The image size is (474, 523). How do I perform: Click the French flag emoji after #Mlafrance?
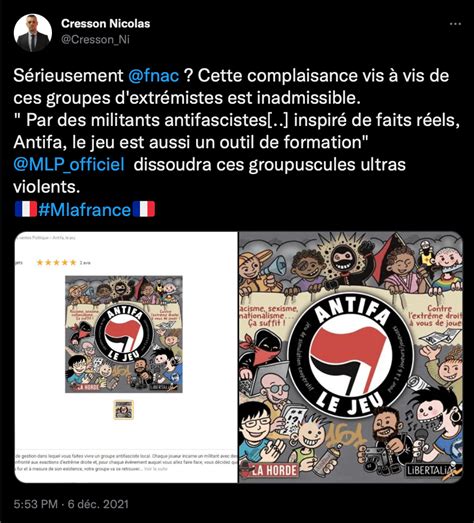(144, 209)
